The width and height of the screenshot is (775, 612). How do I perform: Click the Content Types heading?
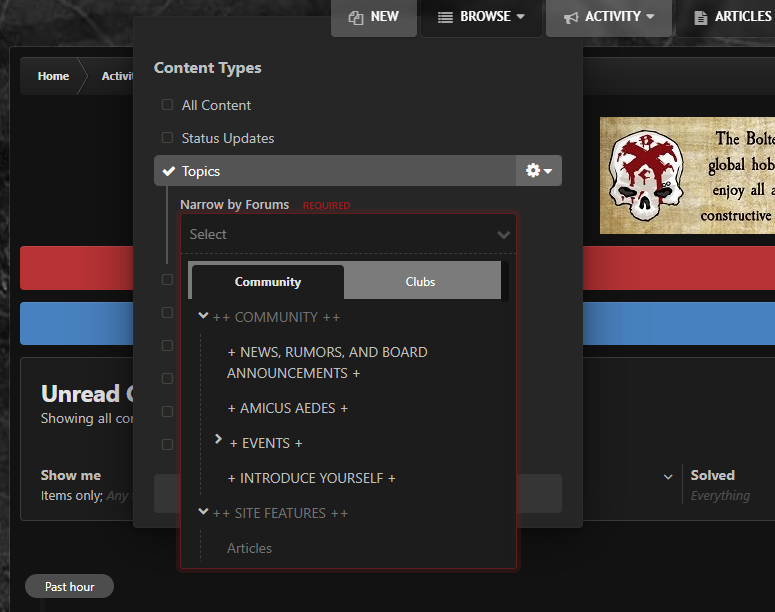[x=208, y=68]
